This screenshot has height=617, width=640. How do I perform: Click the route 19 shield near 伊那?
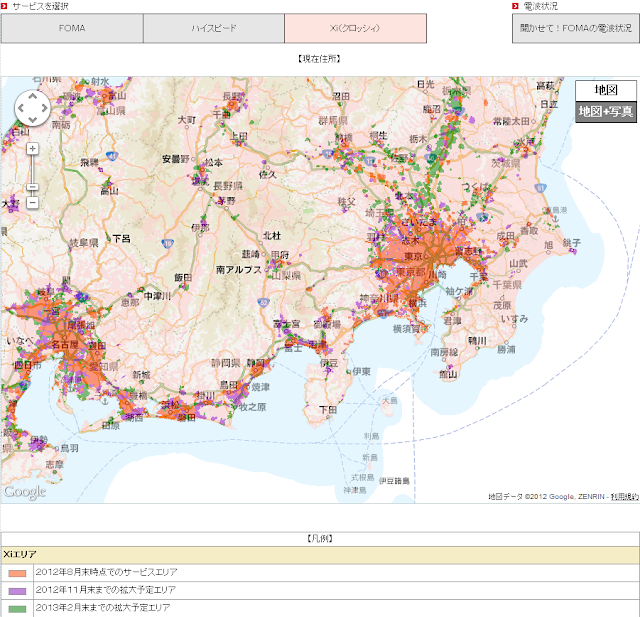(x=168, y=244)
